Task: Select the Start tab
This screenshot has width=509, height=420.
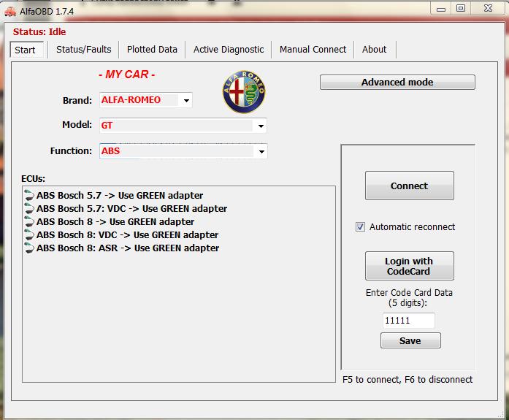Action: pos(26,50)
